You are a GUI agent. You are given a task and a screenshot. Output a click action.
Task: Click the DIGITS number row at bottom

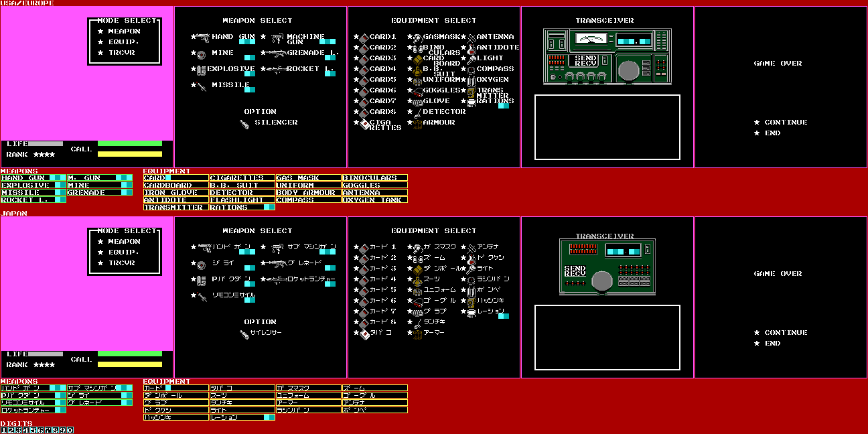pos(37,431)
